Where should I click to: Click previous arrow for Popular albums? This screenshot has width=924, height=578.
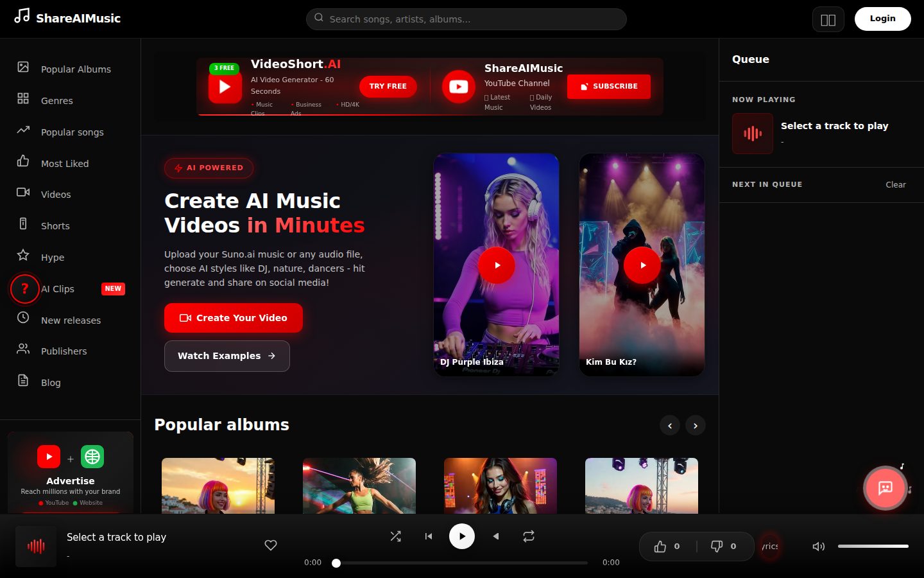point(670,425)
